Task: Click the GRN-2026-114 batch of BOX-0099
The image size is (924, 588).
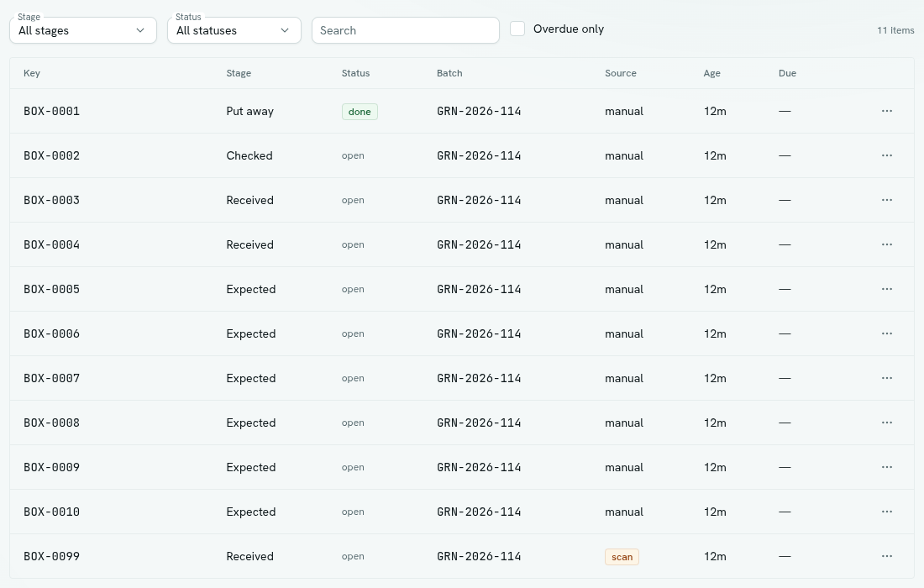Action: [x=479, y=556]
